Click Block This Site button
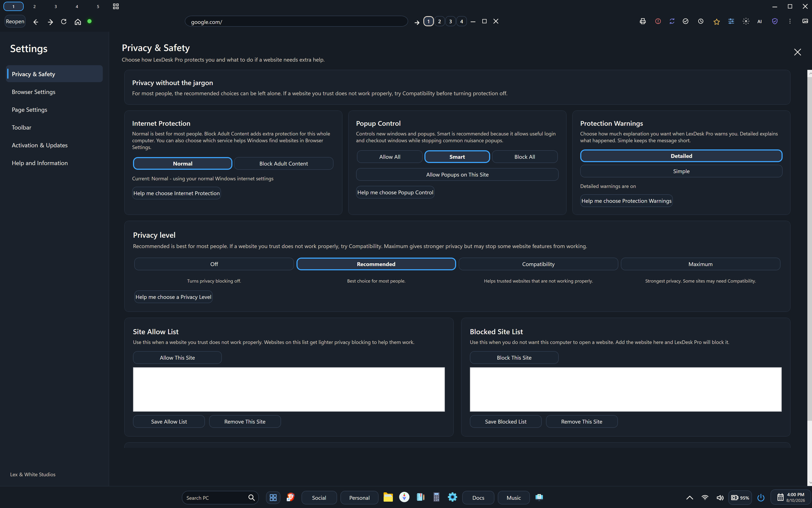This screenshot has height=508, width=812. [514, 358]
